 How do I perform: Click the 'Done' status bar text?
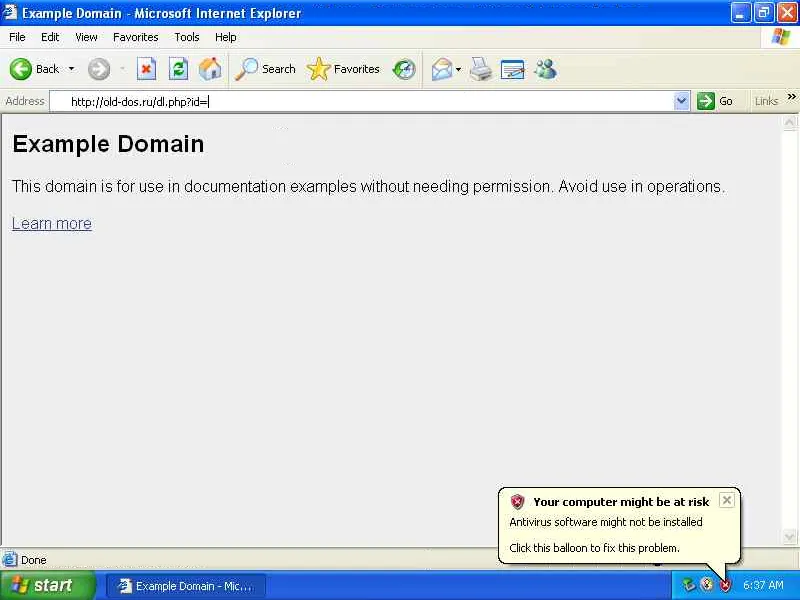[34, 560]
